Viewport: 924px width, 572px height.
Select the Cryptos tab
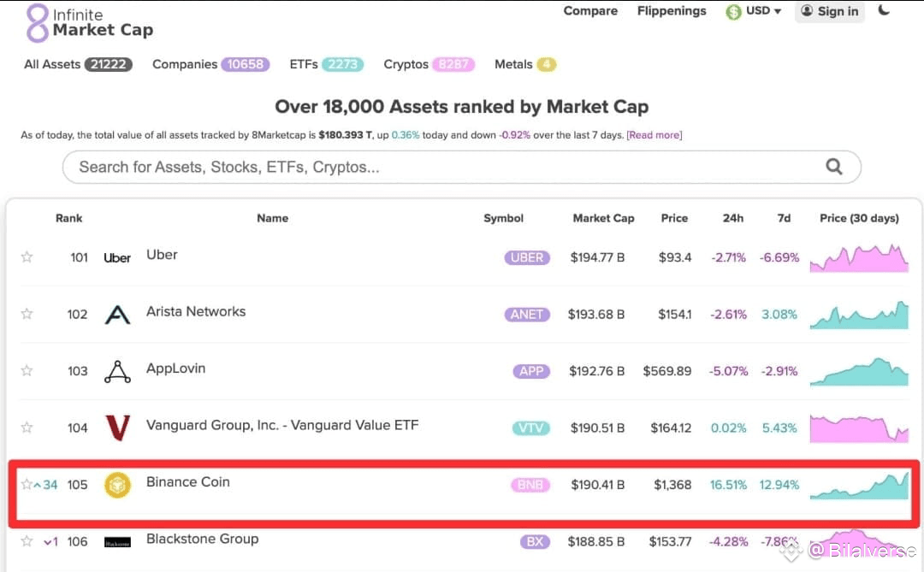(429, 64)
